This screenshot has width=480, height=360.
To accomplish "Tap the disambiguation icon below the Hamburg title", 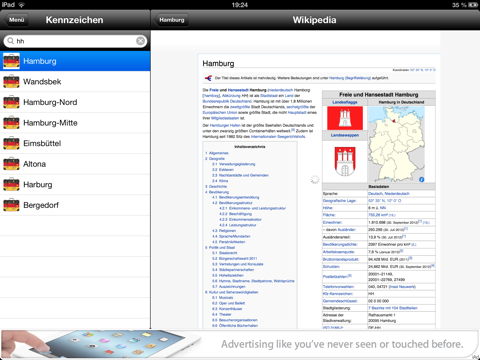I will click(208, 78).
